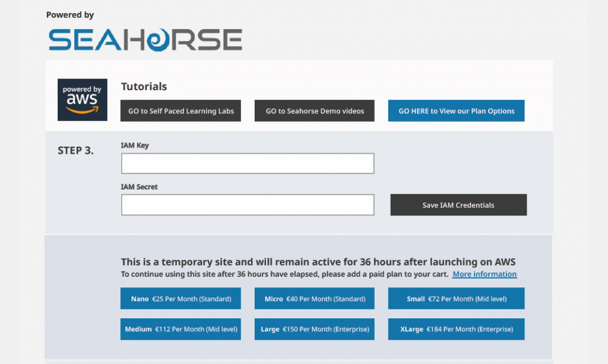The height and width of the screenshot is (364, 608).
Task: Click the temporary site 36 hours heading
Action: click(x=318, y=262)
